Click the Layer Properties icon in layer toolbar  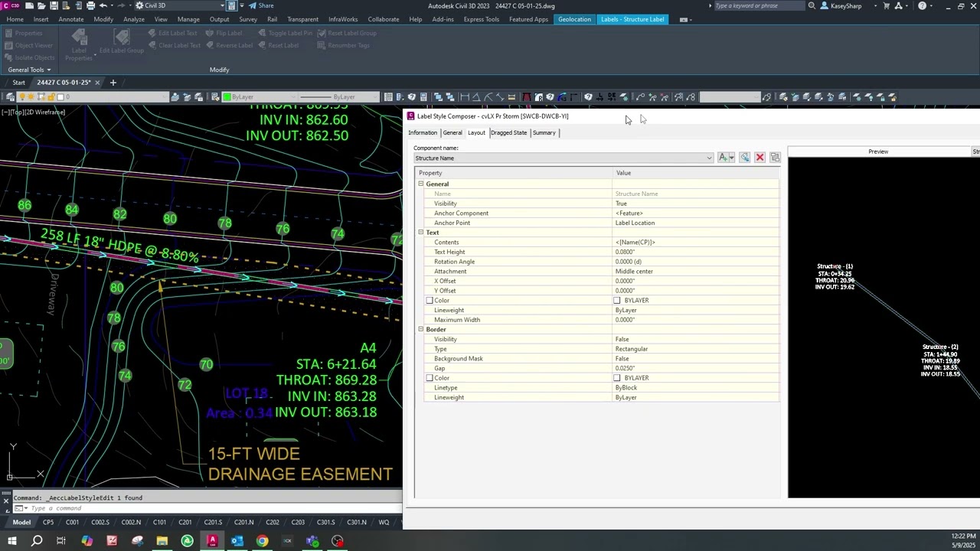pyautogui.click(x=10, y=97)
